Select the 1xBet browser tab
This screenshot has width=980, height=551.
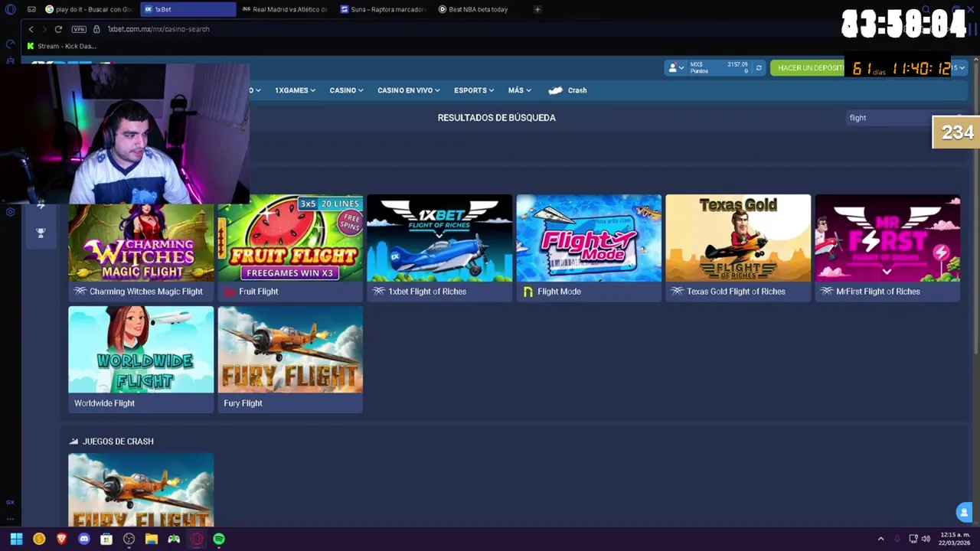point(189,9)
